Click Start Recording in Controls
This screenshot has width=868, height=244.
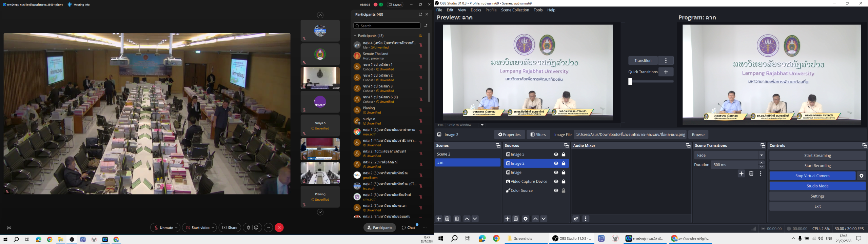tap(817, 166)
